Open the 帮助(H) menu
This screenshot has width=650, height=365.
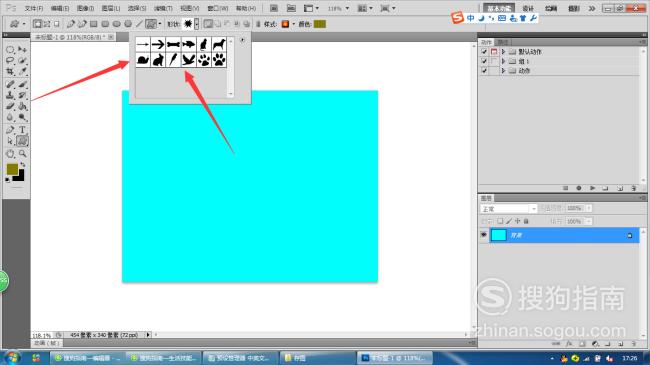pyautogui.click(x=246, y=8)
